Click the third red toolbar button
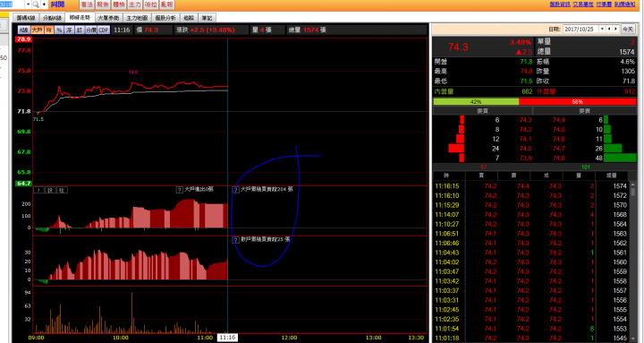 coord(119,4)
